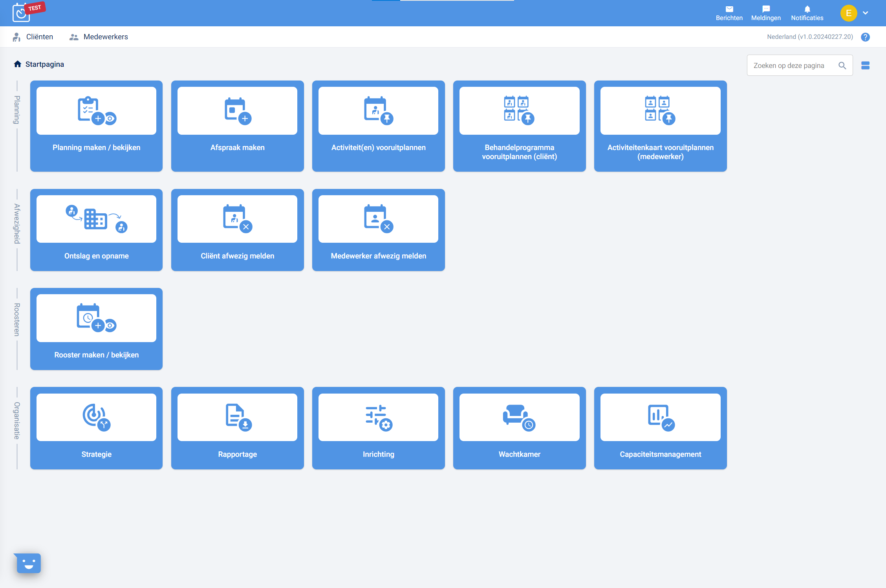
Task: Open Planning maken / bekijken label
Action: 97,148
